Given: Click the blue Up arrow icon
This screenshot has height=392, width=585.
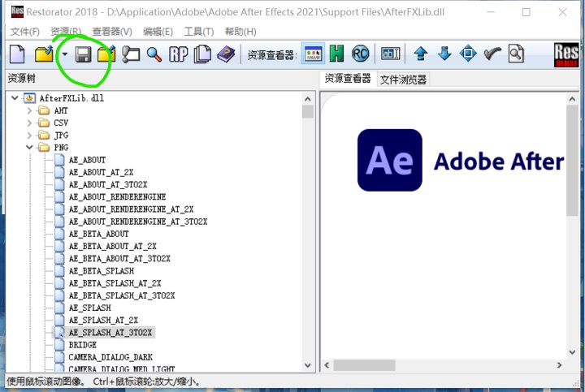Looking at the screenshot, I should 421,54.
